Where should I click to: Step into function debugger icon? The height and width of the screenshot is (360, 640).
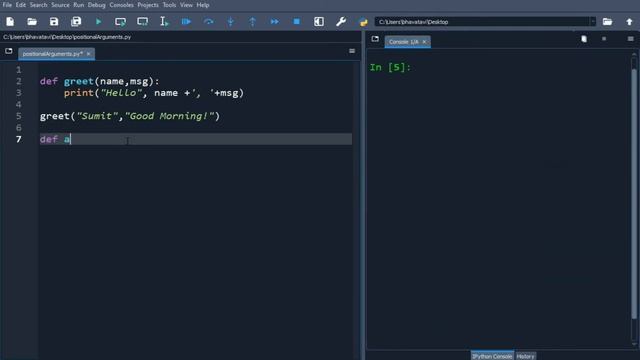pyautogui.click(x=231, y=22)
